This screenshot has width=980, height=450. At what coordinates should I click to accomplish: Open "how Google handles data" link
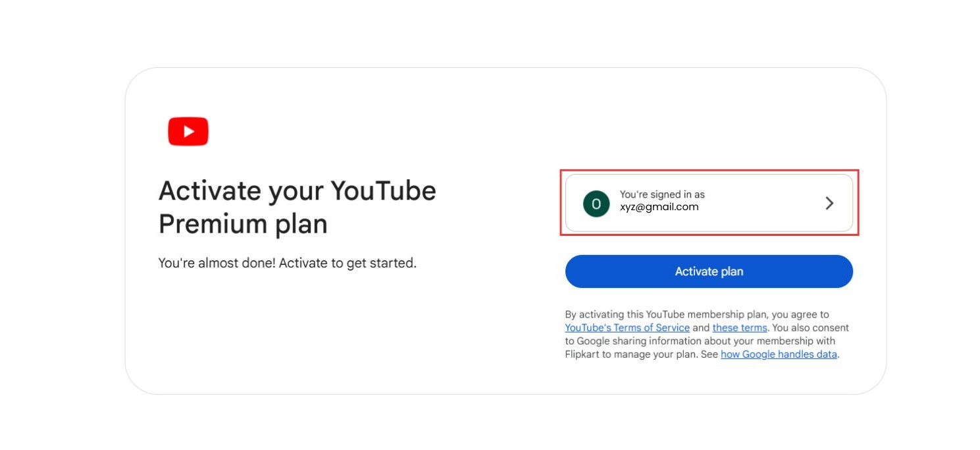coord(779,354)
